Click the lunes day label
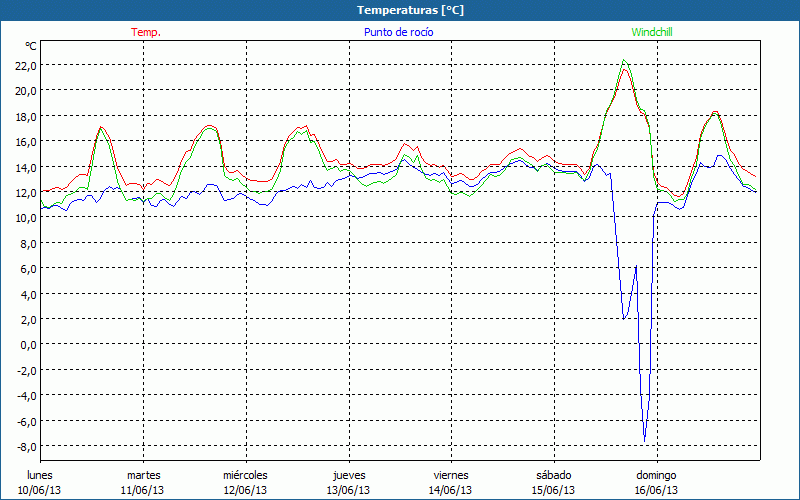 click(40, 475)
